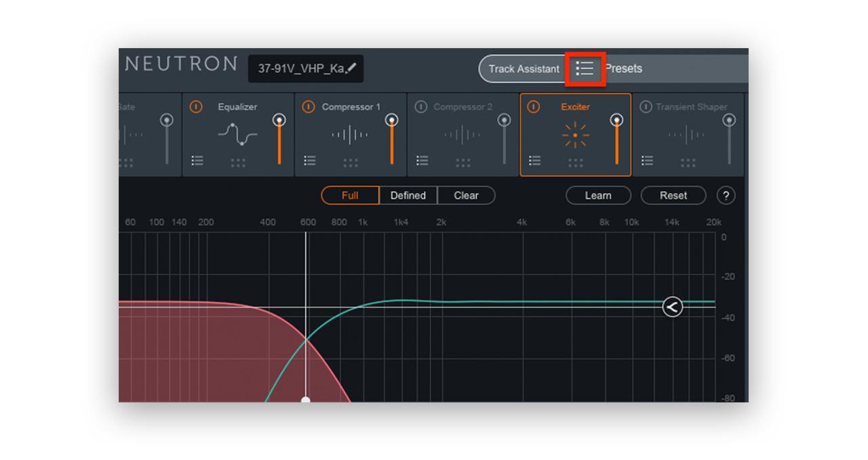The height and width of the screenshot is (460, 868).
Task: Open help with the question mark icon
Action: click(726, 196)
